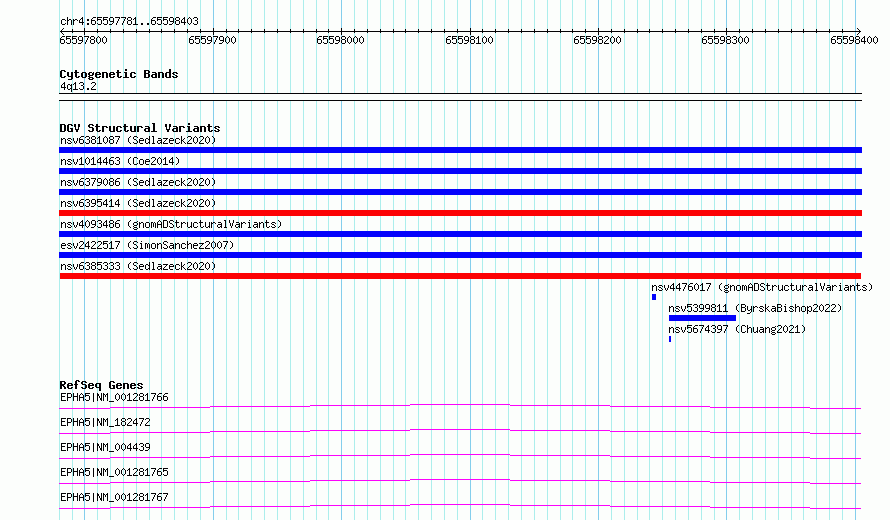The width and height of the screenshot is (890, 520).
Task: Click the blue bar under nsv4093486
Action: pyautogui.click(x=460, y=234)
